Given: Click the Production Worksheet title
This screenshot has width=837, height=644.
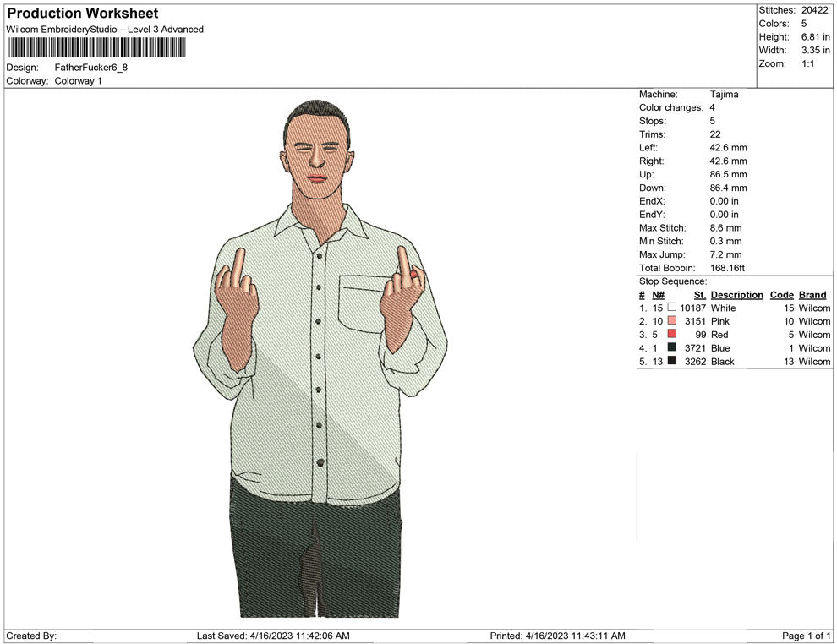Looking at the screenshot, I should (x=83, y=14).
